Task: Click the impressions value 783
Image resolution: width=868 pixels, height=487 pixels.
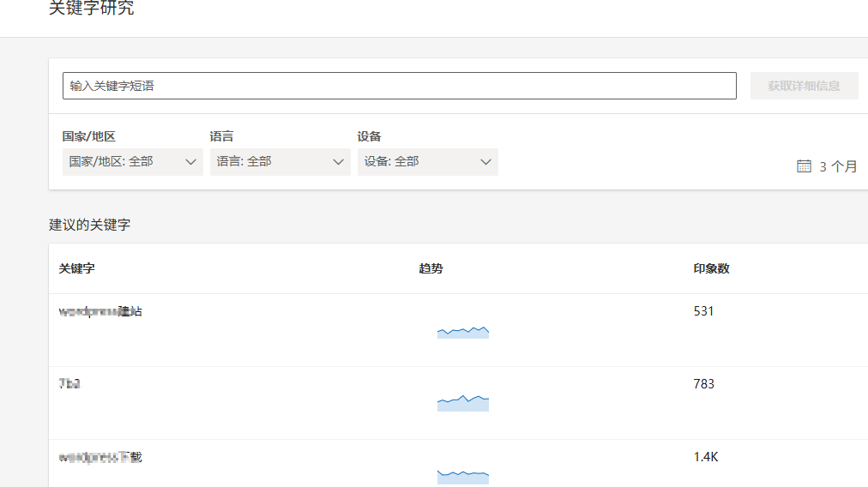Action: point(703,383)
